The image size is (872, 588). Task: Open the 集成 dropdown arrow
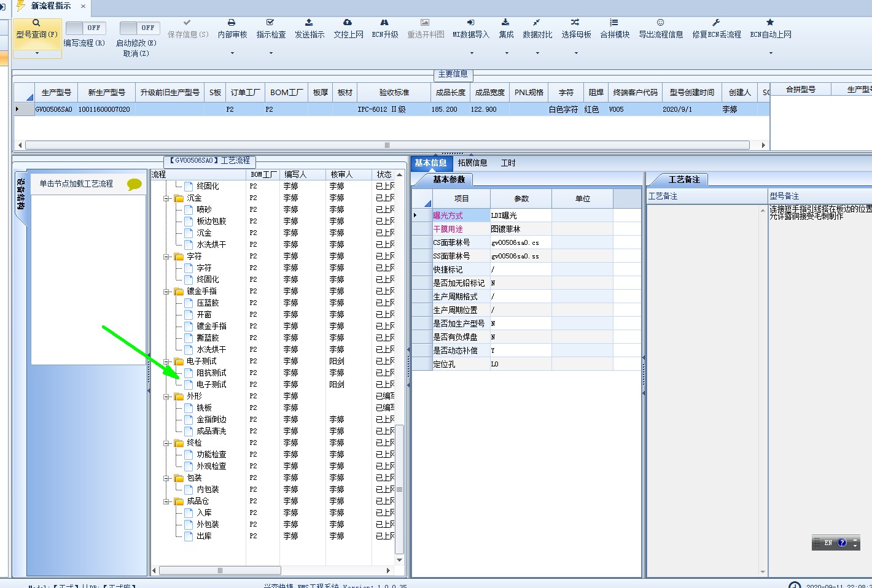tap(506, 53)
